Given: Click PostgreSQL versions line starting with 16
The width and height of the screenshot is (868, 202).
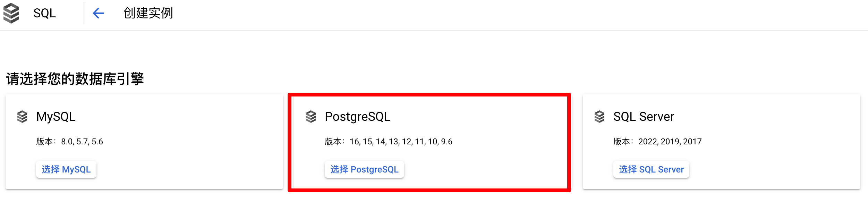Looking at the screenshot, I should [x=389, y=142].
